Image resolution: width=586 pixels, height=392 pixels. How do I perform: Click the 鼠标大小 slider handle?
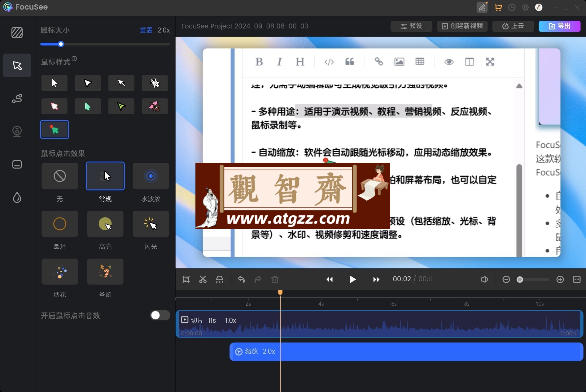point(61,44)
